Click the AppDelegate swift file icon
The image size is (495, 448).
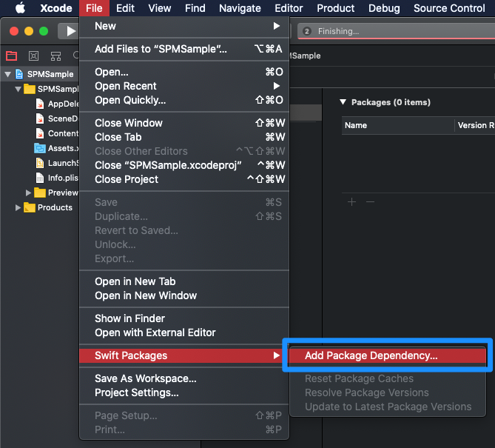40,104
